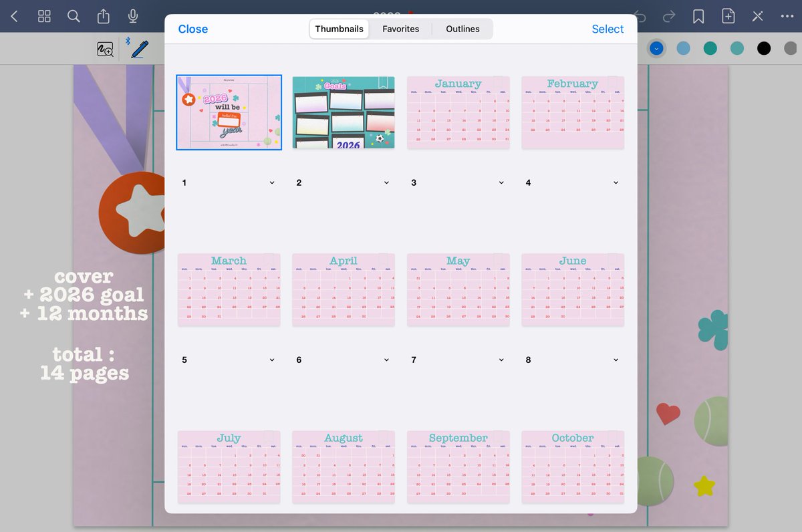This screenshot has width=802, height=532.
Task: Open the search magnifier icon
Action: (x=74, y=16)
